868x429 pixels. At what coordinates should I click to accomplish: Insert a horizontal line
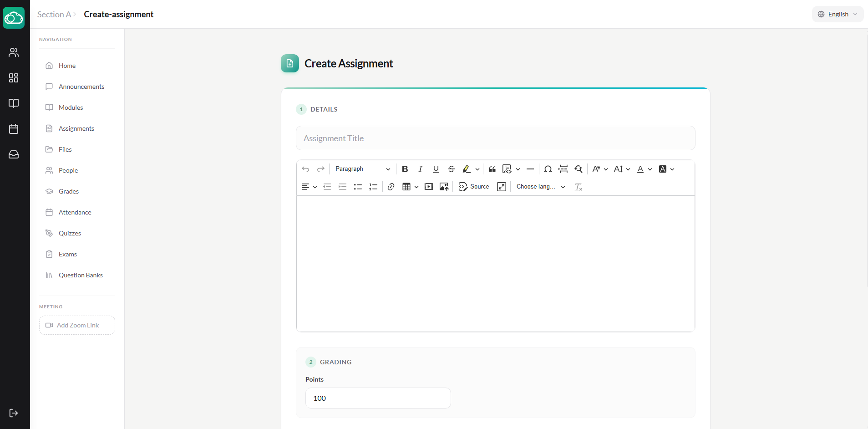[530, 169]
